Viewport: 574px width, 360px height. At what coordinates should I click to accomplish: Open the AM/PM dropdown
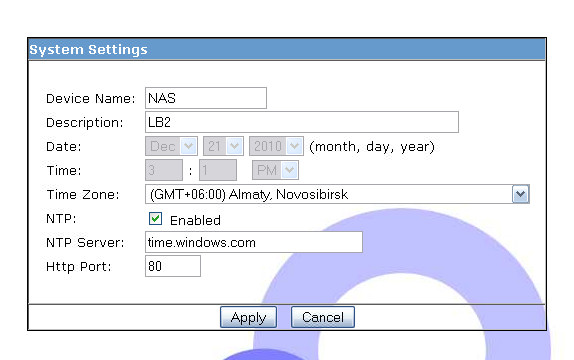pos(275,170)
